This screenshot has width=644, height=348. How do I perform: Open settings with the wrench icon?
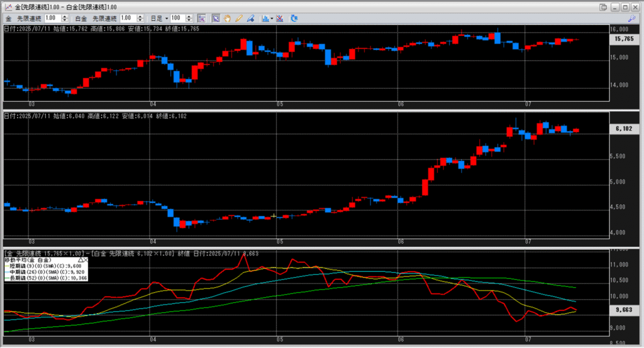631,19
